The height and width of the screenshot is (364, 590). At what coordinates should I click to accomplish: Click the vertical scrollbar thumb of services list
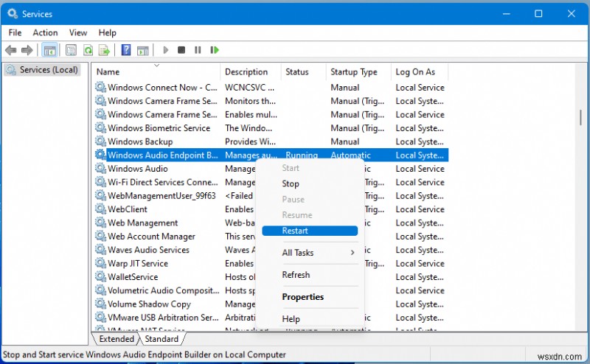click(x=580, y=117)
